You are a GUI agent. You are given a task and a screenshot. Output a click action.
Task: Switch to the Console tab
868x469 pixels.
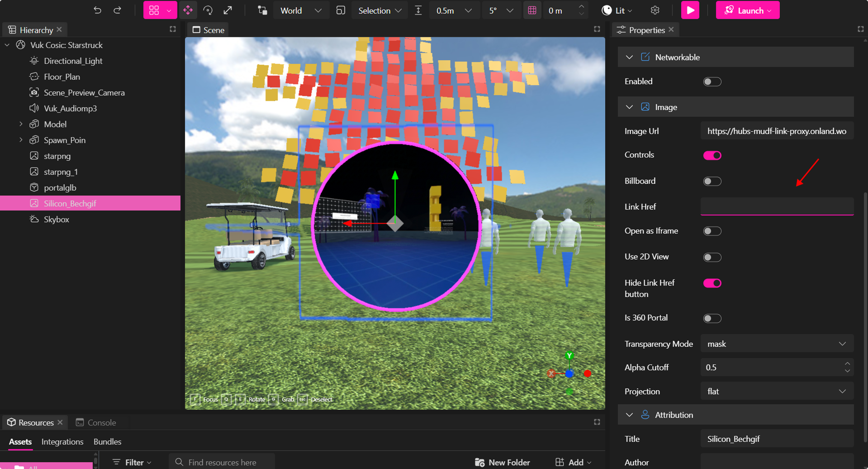pyautogui.click(x=96, y=422)
